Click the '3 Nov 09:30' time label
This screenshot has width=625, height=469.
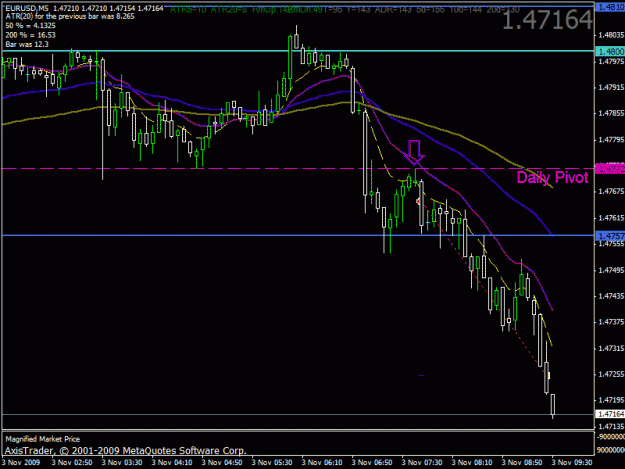(x=572, y=463)
